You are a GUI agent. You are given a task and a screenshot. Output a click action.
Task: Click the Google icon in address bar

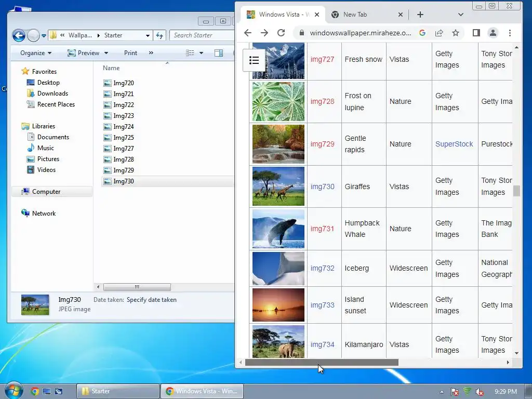pos(422,33)
